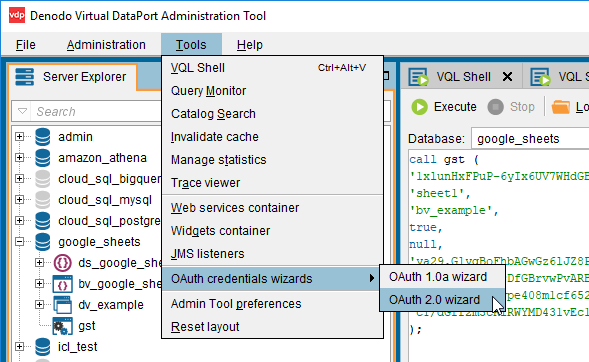589x362 pixels.
Task: Click the second VQL Shell tab icon
Action: 541,77
